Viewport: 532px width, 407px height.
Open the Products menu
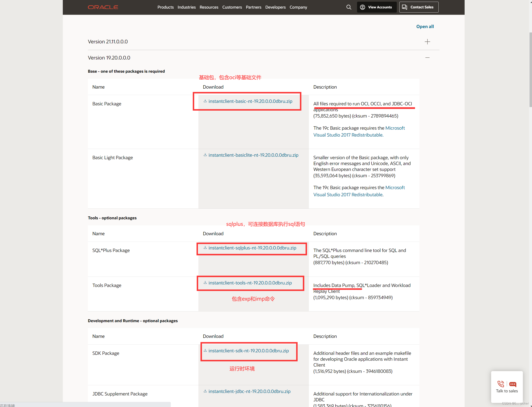(x=165, y=7)
